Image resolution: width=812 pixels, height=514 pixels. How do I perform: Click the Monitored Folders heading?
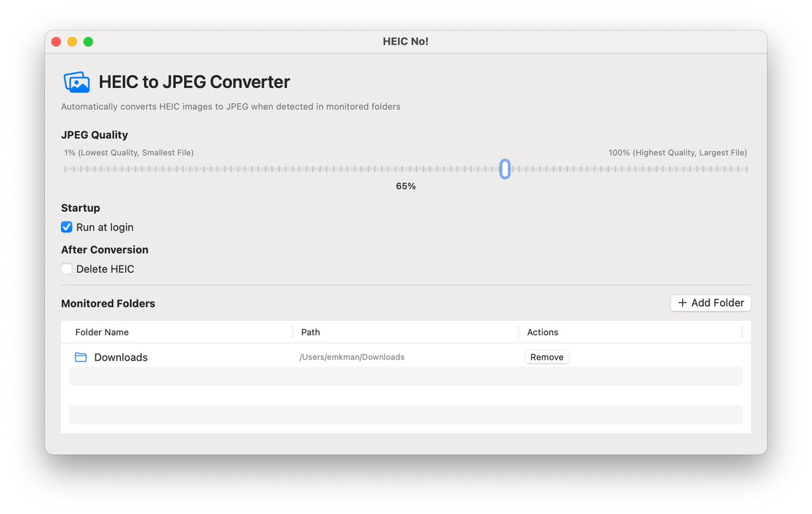108,303
